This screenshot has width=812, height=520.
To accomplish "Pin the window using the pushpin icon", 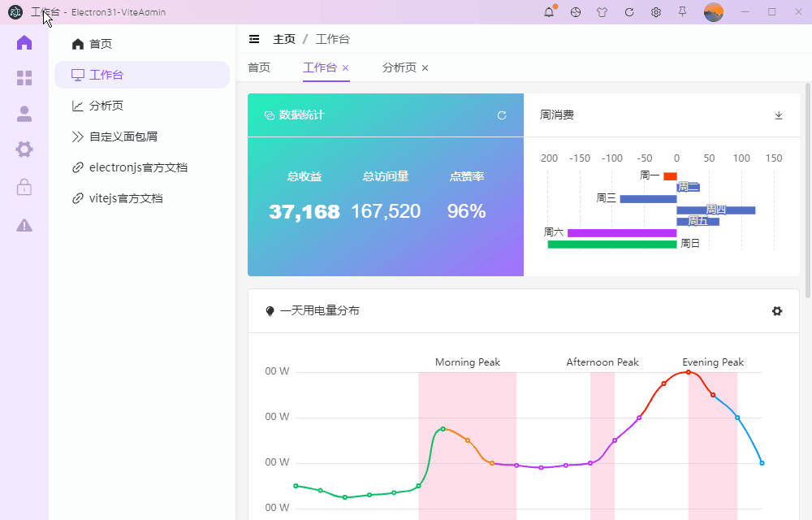I will (x=683, y=12).
